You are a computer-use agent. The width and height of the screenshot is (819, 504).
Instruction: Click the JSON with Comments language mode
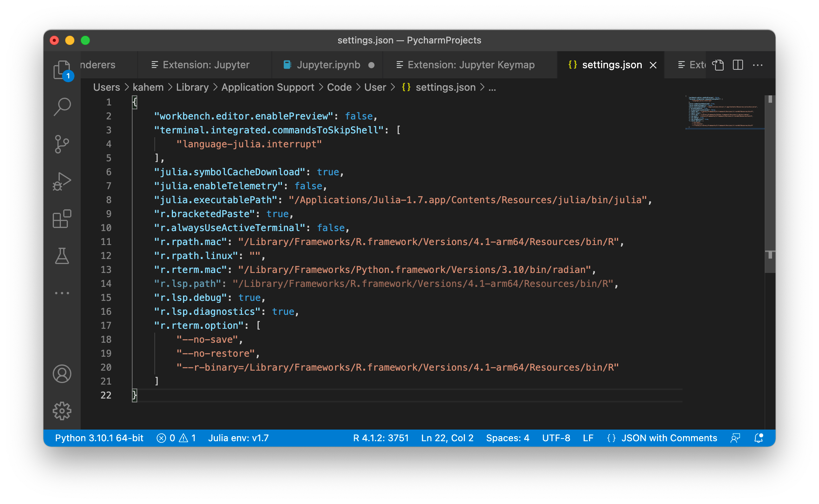(x=669, y=438)
